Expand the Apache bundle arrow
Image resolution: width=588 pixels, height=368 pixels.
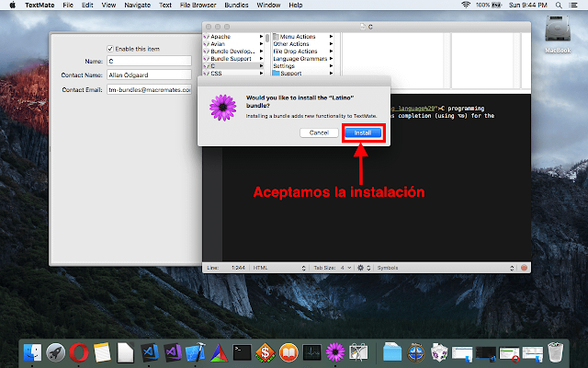tap(261, 37)
